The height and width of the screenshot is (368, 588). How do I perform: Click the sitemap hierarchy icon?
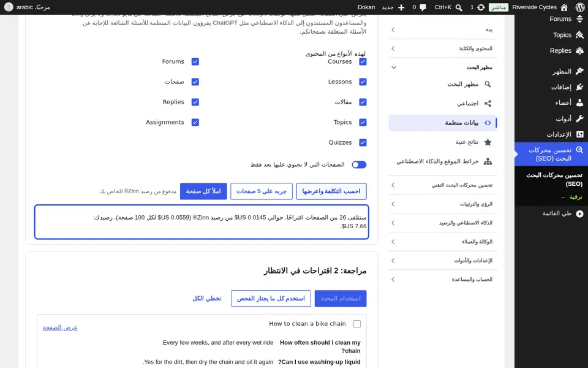(x=488, y=161)
